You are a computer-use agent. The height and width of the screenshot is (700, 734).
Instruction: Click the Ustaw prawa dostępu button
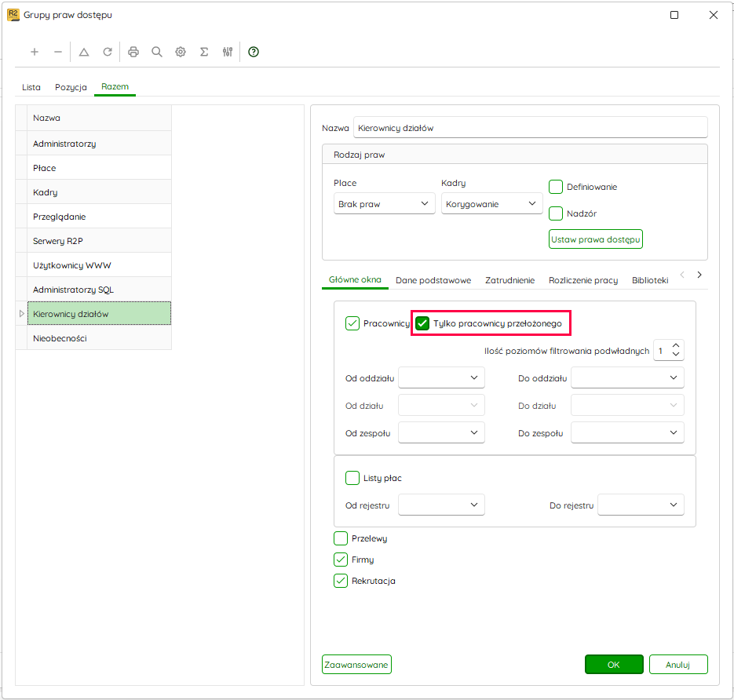[x=595, y=239]
